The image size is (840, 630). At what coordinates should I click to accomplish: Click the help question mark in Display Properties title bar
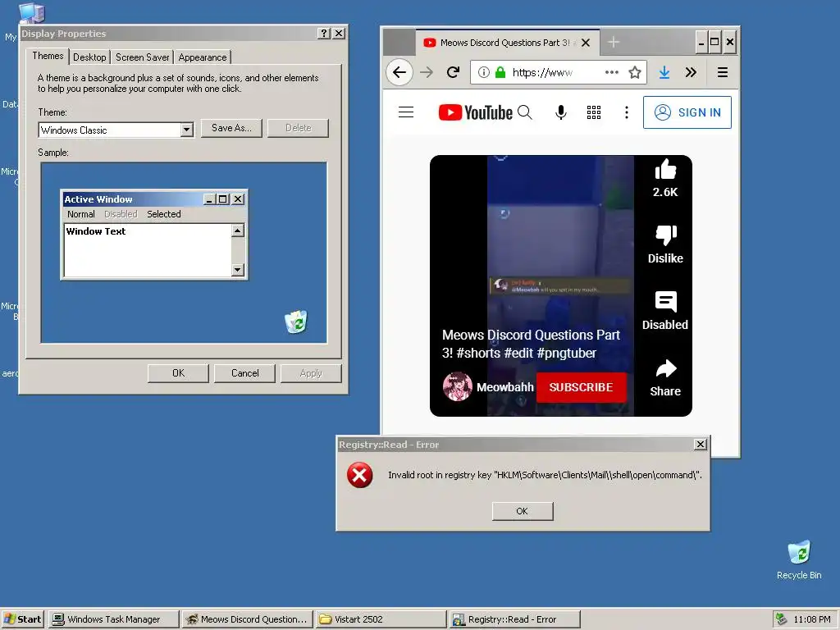(x=323, y=33)
